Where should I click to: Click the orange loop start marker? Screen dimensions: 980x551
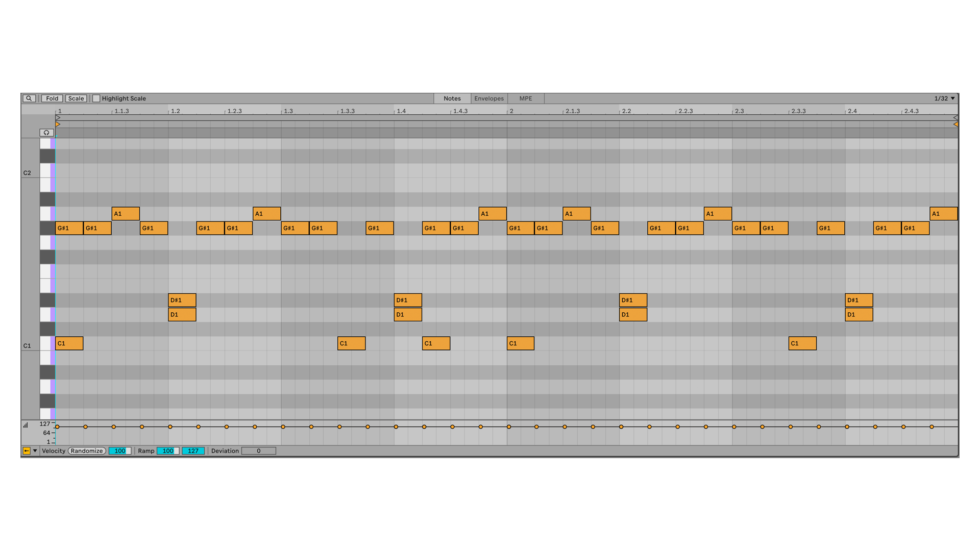(58, 124)
